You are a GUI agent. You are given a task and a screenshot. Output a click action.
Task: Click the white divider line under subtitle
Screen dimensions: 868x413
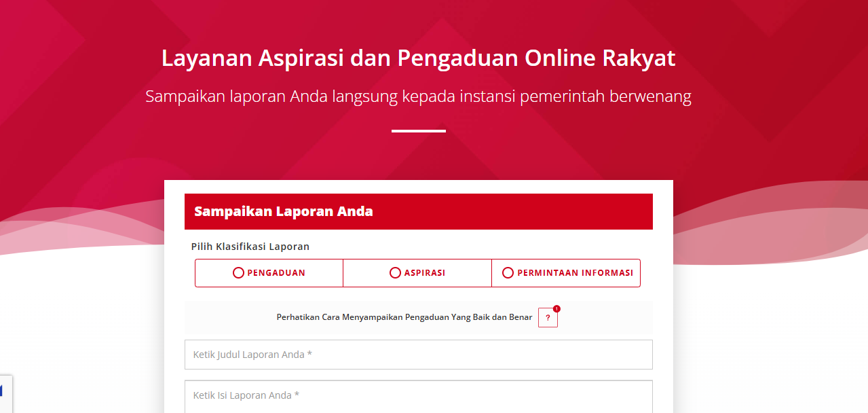[x=419, y=131]
